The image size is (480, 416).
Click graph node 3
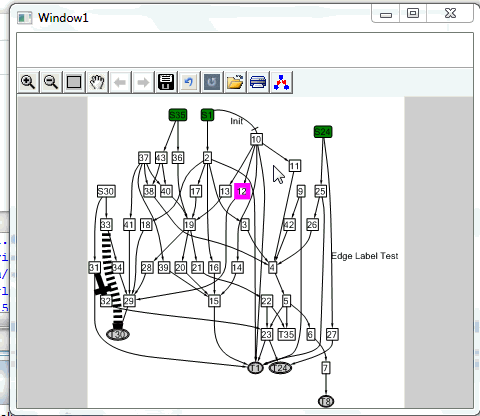245,225
